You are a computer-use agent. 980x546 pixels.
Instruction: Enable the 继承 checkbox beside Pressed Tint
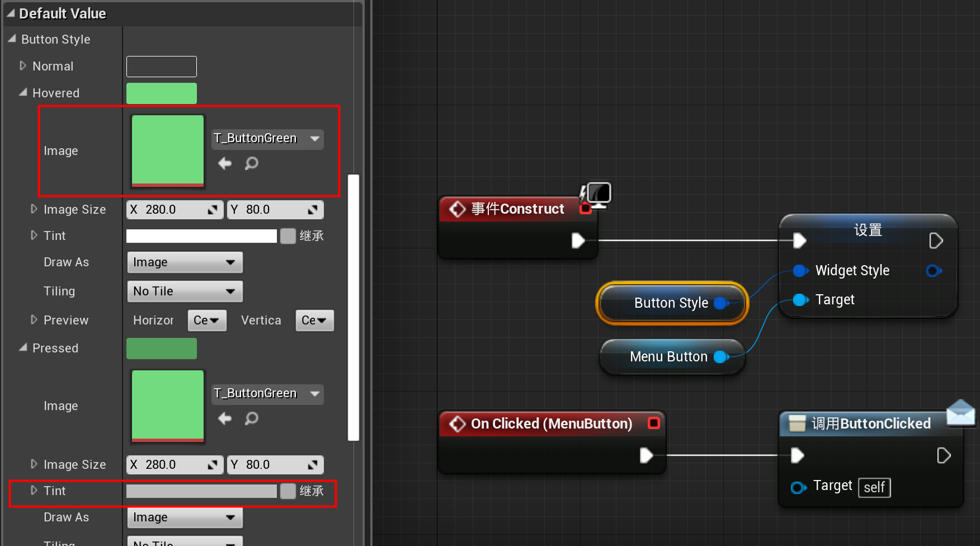click(x=288, y=491)
